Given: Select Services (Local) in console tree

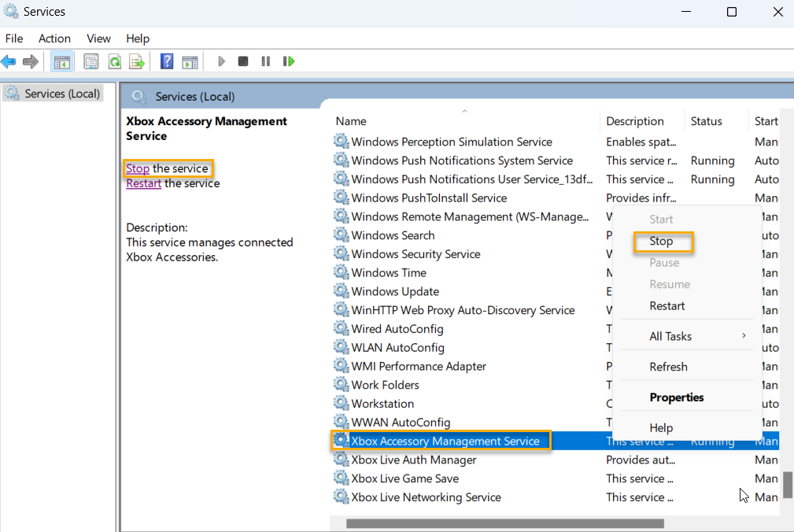Looking at the screenshot, I should [x=61, y=94].
